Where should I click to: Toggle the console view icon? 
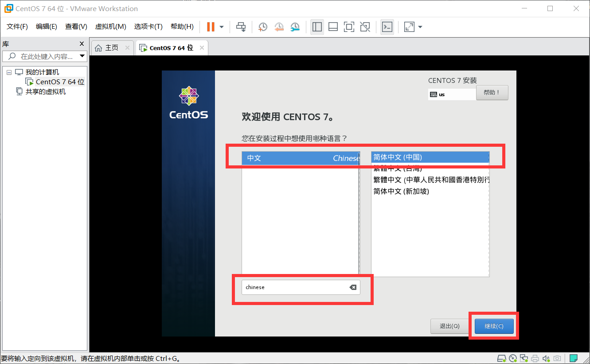(x=387, y=27)
